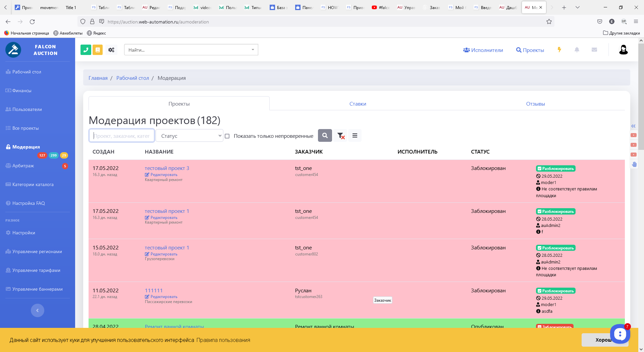Click the green phone icon button
This screenshot has height=352, width=644.
(86, 50)
